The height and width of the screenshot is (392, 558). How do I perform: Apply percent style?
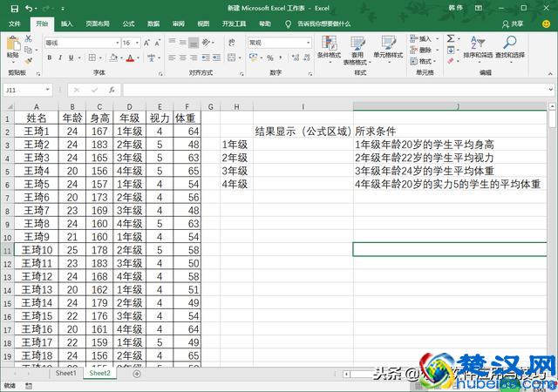pos(270,57)
